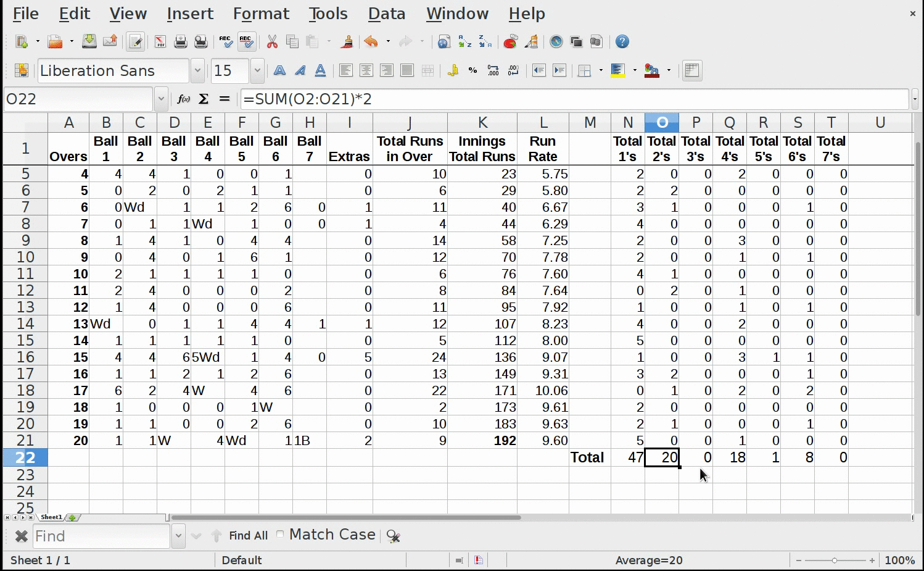Click the Cut scissors icon
Viewport: 924px width, 571px height.
click(272, 42)
